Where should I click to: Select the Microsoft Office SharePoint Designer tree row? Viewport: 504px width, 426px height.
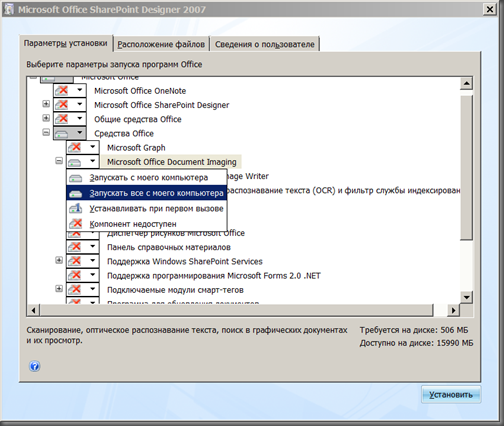[x=162, y=105]
